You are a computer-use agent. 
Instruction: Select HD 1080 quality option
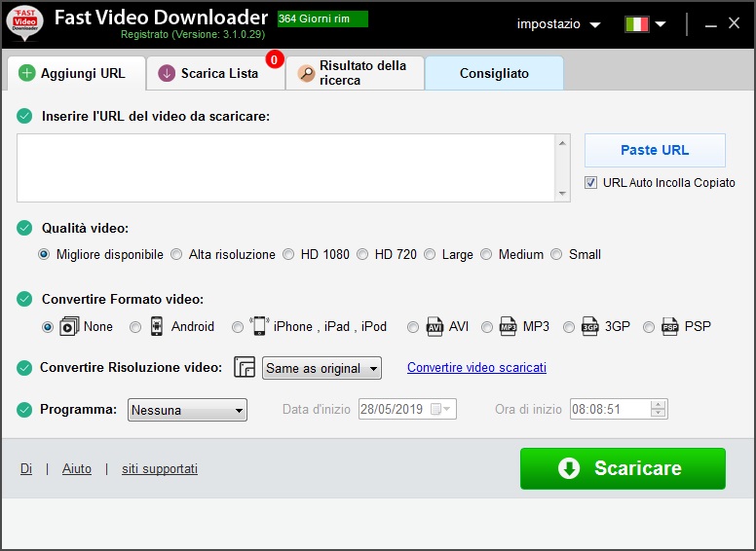pyautogui.click(x=288, y=254)
